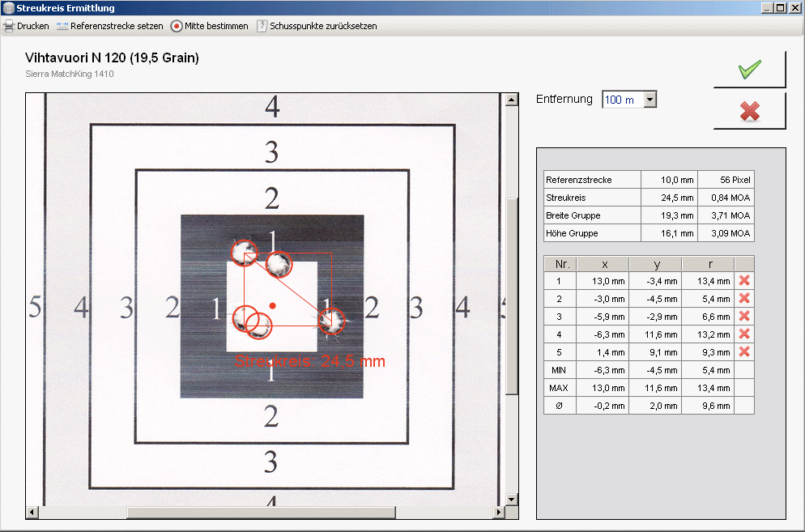Screen dimensions: 805x532
Task: Click the Mitte bestimmen target icon
Action: [x=176, y=26]
